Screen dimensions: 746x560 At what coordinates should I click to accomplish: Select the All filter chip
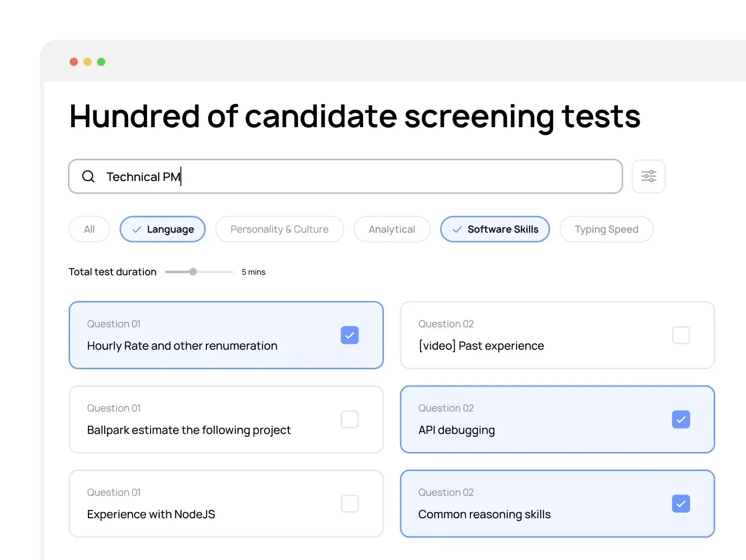click(x=89, y=229)
